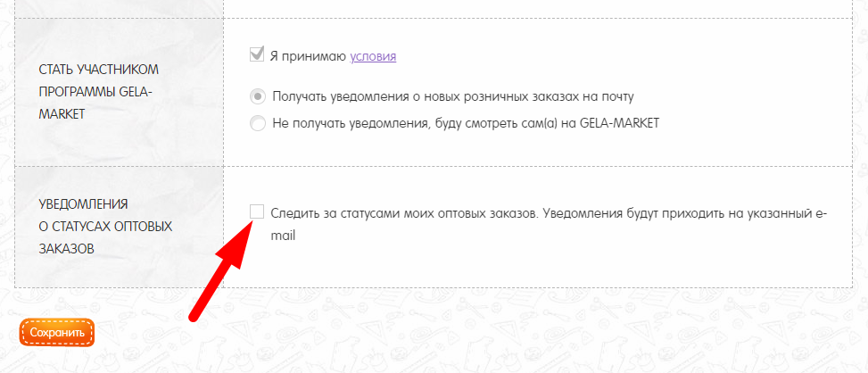Select 'Не получать уведомления' radio button
The width and height of the screenshot is (868, 373).
click(x=257, y=123)
